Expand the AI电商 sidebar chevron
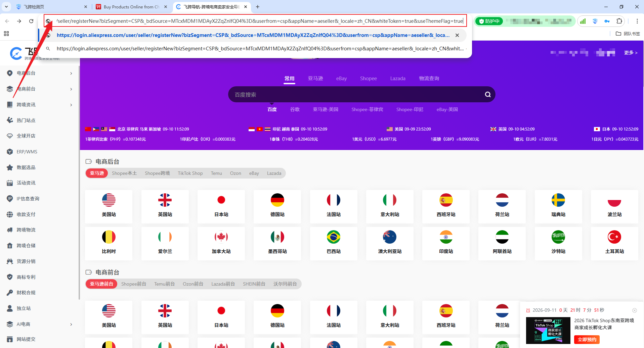The width and height of the screenshot is (644, 348). pyautogui.click(x=71, y=324)
